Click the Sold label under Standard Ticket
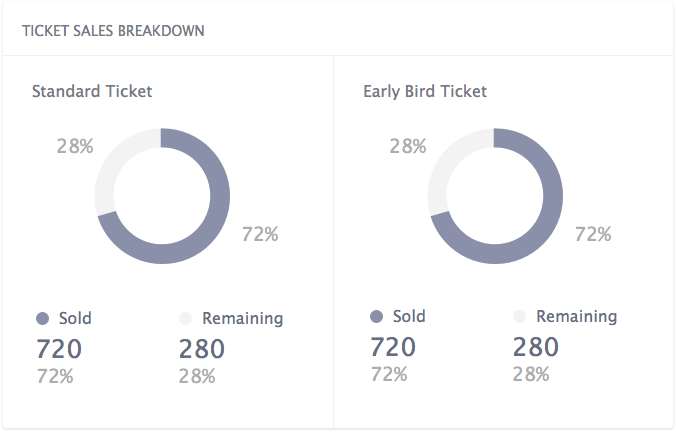 pos(75,319)
